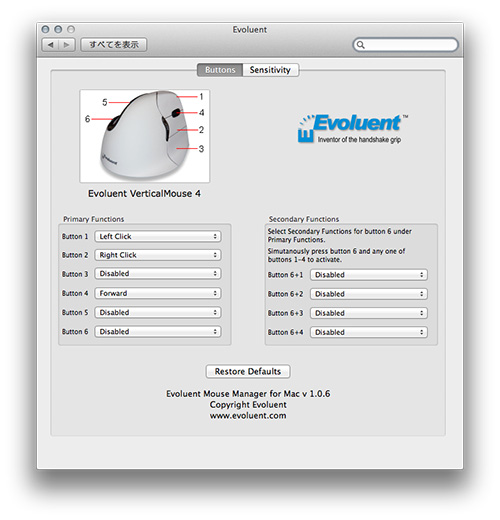
Task: Open the Button 5 function dropdown
Action: tap(158, 312)
